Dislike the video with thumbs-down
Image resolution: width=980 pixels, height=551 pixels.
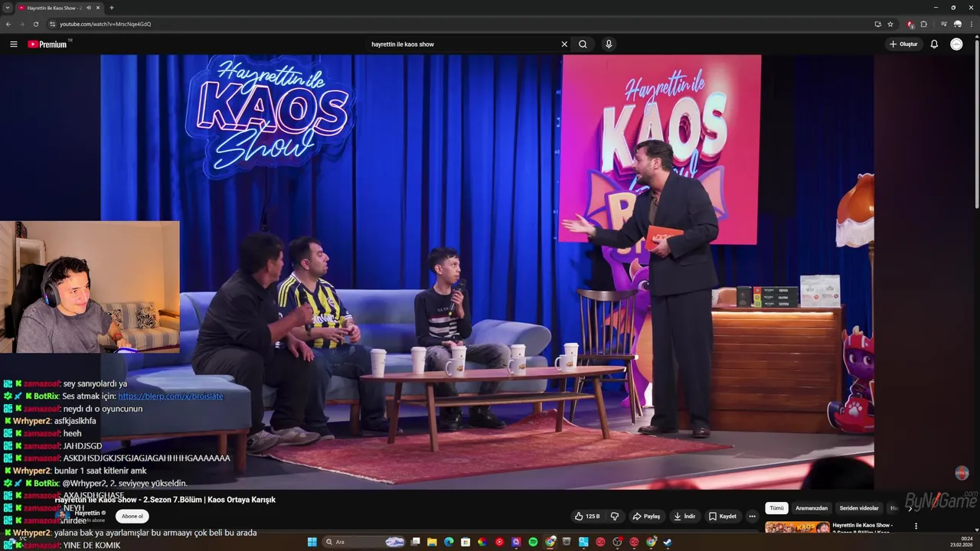click(614, 517)
